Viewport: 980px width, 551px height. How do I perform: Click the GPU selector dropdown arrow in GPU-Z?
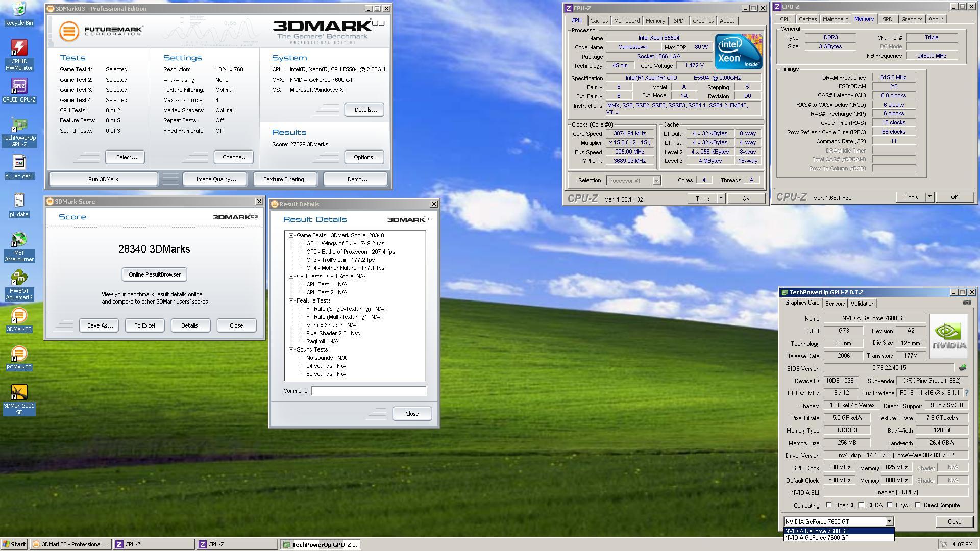coord(889,521)
